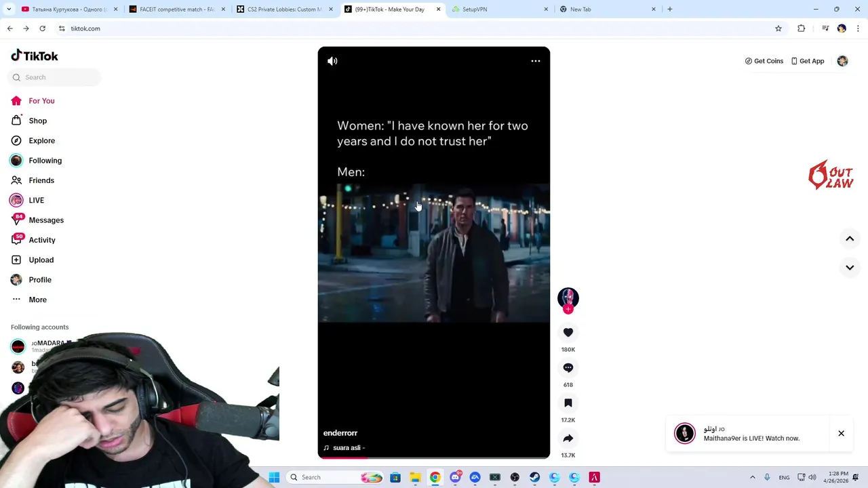Show hidden system tray icons
This screenshot has width=868, height=488.
coord(752,477)
